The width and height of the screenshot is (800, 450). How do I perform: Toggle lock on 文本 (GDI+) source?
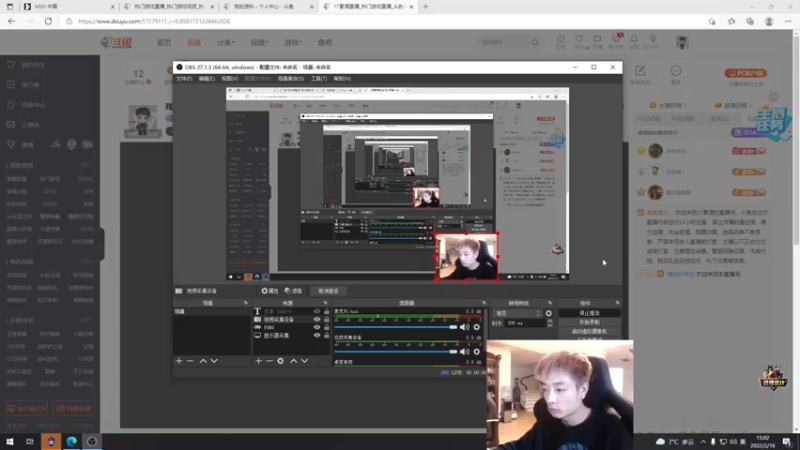click(x=327, y=311)
